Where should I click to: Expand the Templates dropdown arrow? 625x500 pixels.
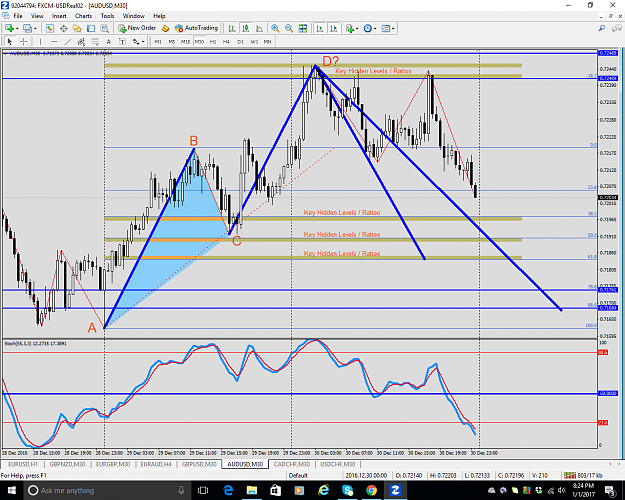[x=393, y=28]
